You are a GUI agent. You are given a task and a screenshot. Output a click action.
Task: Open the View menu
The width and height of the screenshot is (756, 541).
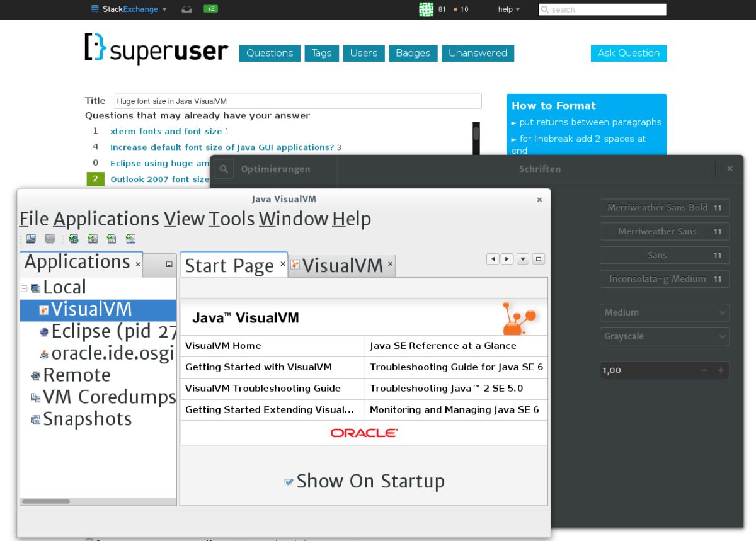tap(184, 219)
